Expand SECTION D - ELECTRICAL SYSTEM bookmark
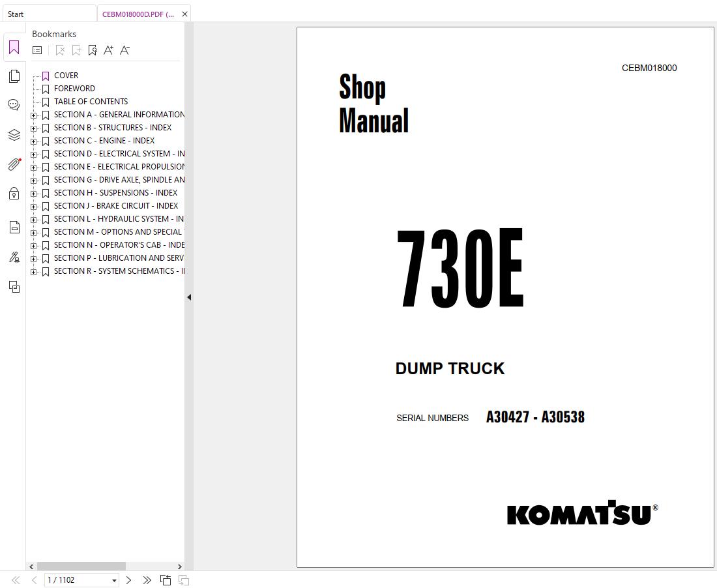 [33, 154]
